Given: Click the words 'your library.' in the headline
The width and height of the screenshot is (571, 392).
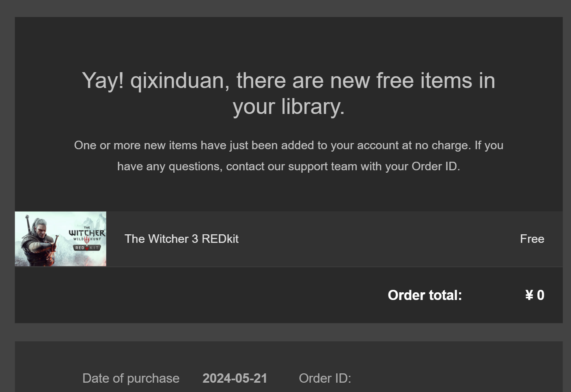Looking at the screenshot, I should (x=289, y=107).
